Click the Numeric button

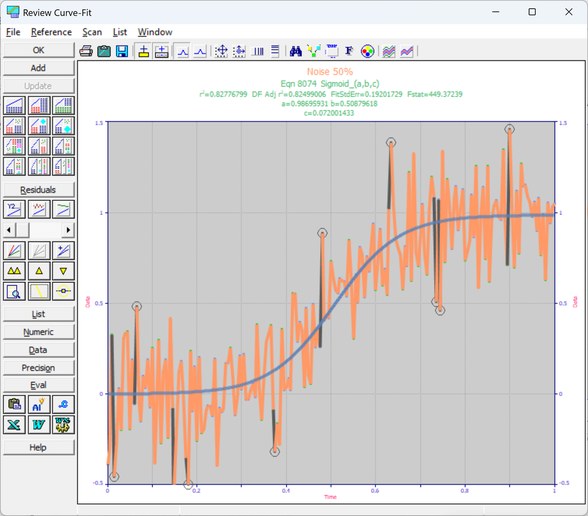(38, 332)
